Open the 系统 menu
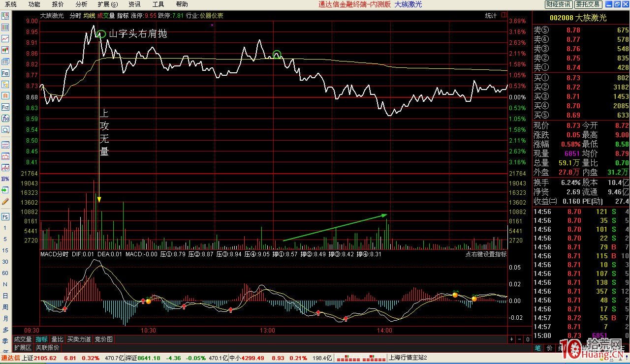Image resolution: width=630 pixels, height=364 pixels. [x=10, y=4]
